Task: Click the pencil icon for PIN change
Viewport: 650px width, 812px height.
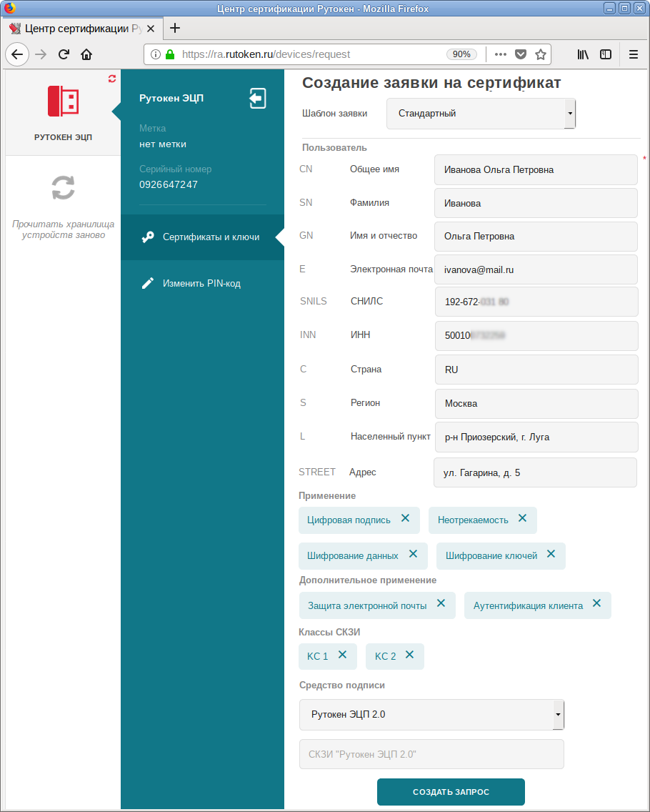Action: pyautogui.click(x=148, y=283)
